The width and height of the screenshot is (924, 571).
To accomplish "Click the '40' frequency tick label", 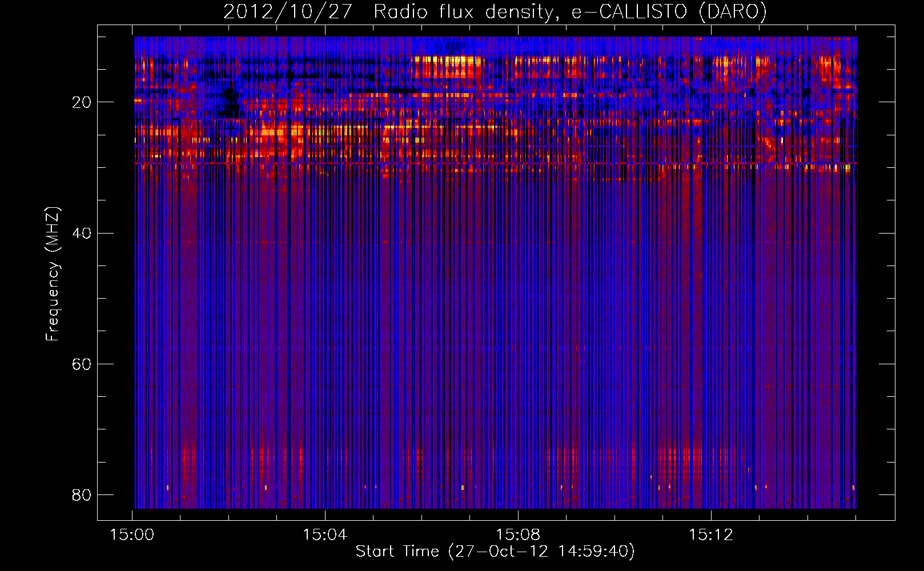I will [82, 233].
